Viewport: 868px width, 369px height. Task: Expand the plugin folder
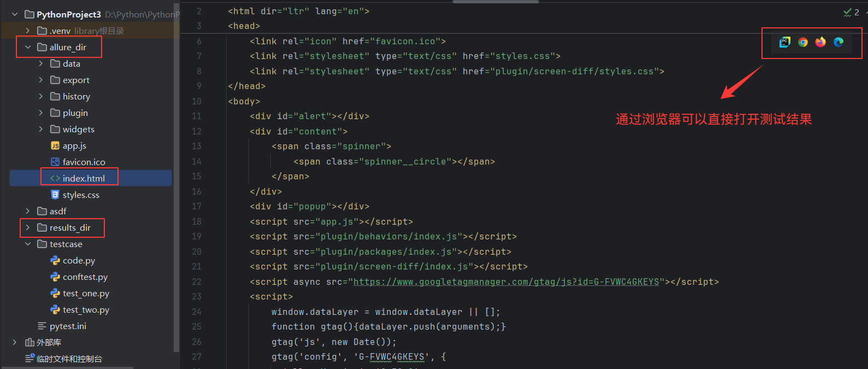[x=41, y=113]
